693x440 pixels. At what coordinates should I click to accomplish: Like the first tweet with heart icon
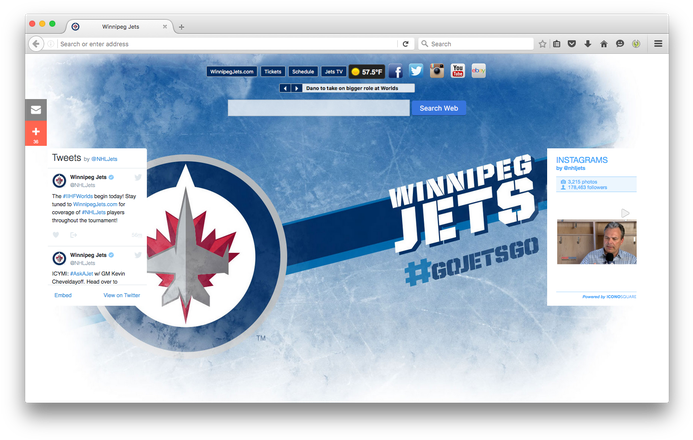coord(56,235)
